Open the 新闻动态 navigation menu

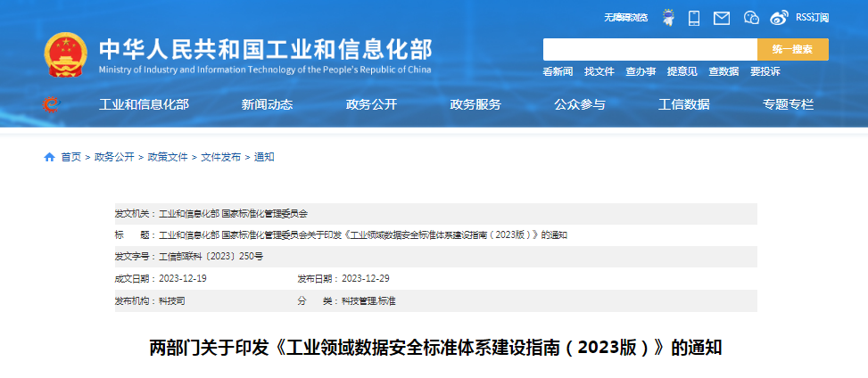pos(267,104)
